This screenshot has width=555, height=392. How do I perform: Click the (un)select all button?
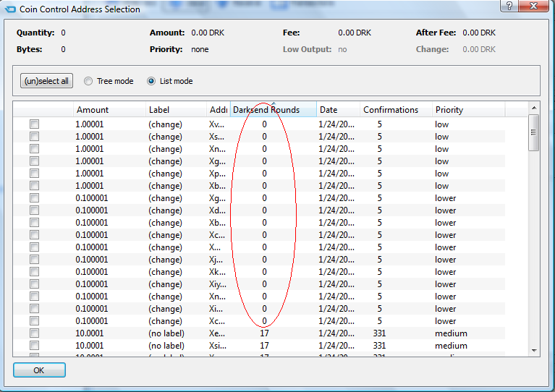(46, 81)
